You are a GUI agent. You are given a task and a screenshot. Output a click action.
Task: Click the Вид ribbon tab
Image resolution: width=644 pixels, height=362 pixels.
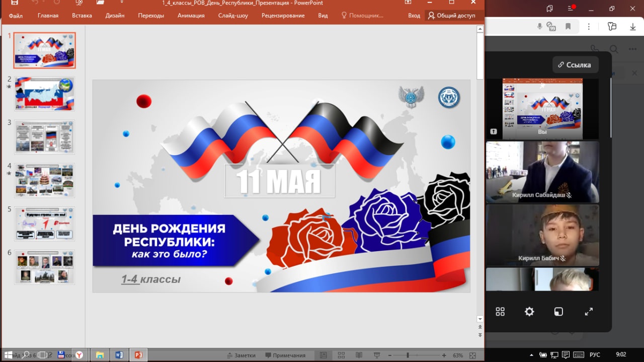coord(323,16)
